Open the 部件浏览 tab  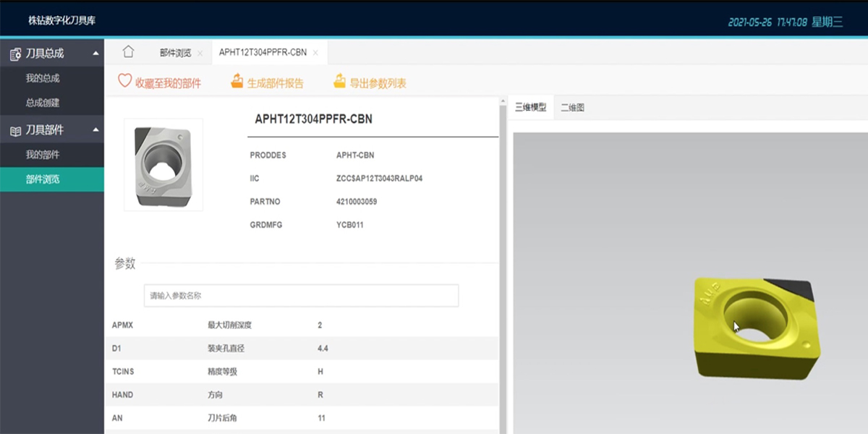tap(175, 53)
